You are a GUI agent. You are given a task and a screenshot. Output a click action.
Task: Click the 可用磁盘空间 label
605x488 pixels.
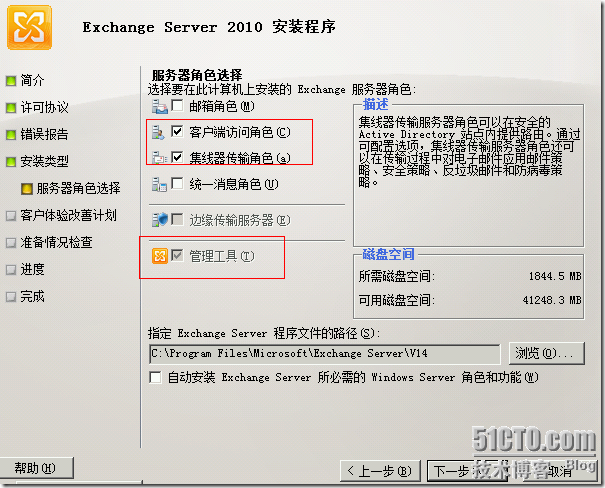coord(397,300)
